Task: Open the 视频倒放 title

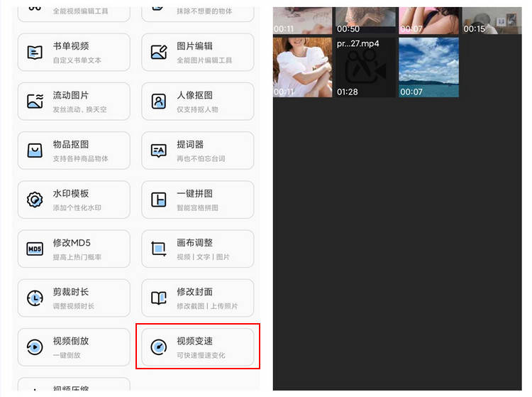Action: pos(71,341)
